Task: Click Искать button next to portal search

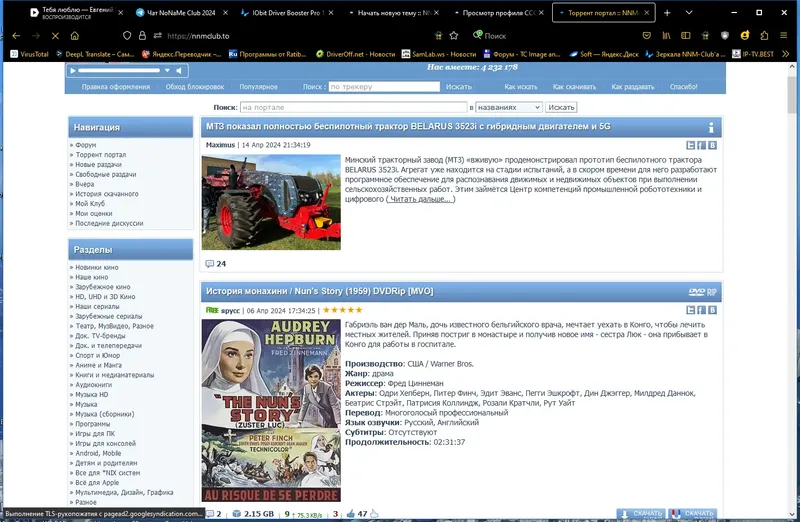Action: [x=561, y=107]
